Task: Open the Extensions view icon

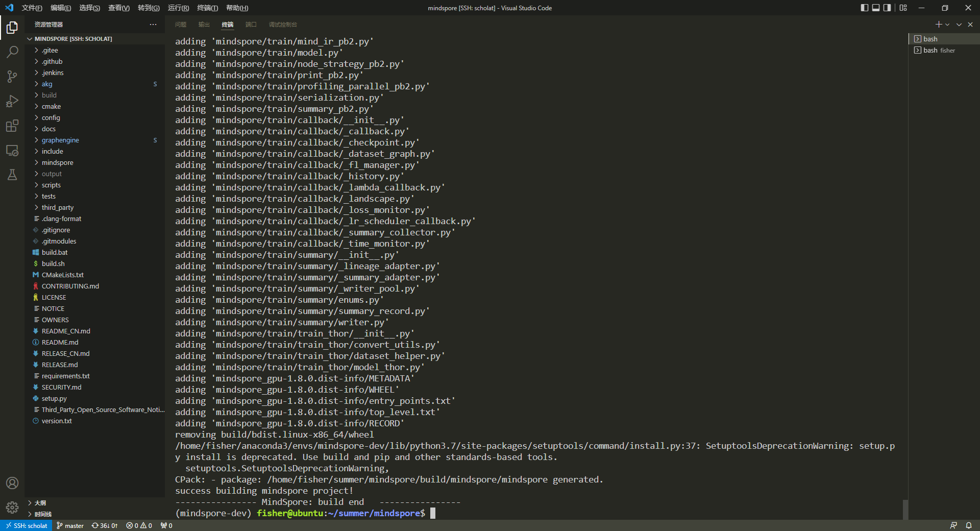Action: [x=12, y=126]
